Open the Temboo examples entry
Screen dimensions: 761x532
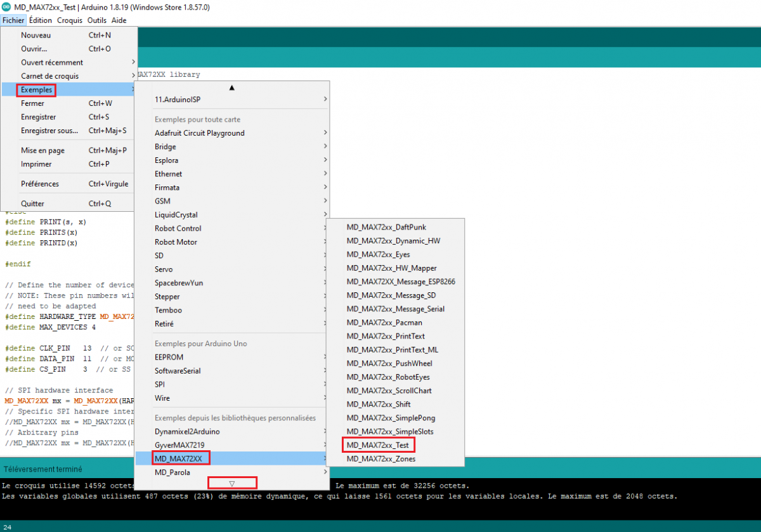click(231, 310)
